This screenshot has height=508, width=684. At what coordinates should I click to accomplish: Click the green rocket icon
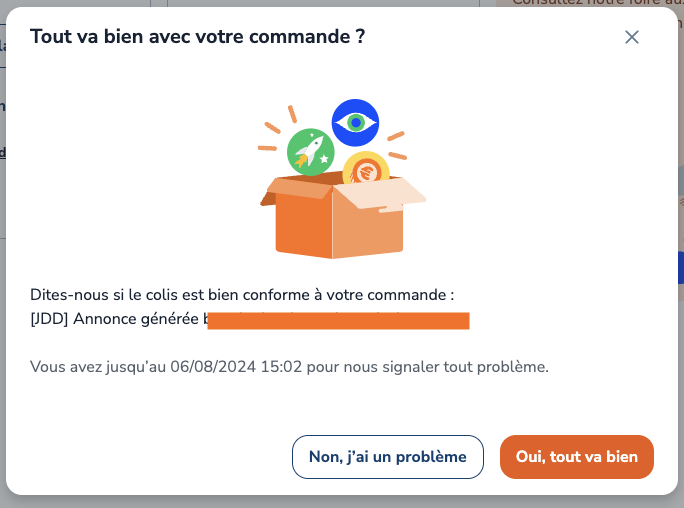coord(310,152)
